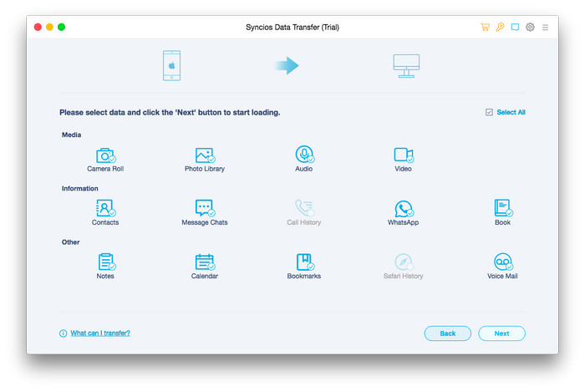Click the Bookmarks label text
This screenshot has width=585, height=392.
tap(304, 276)
